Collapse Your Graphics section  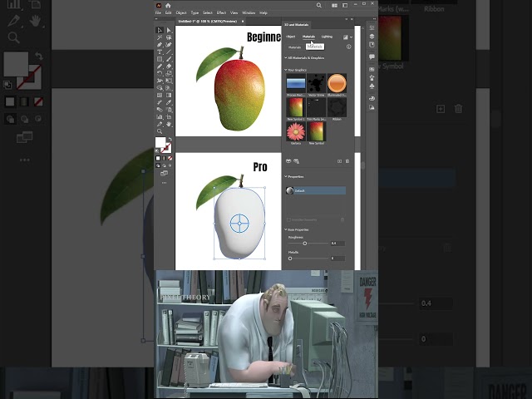[x=286, y=70]
